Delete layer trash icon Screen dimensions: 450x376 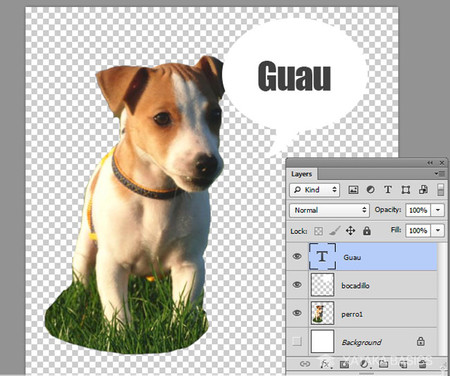423,364
